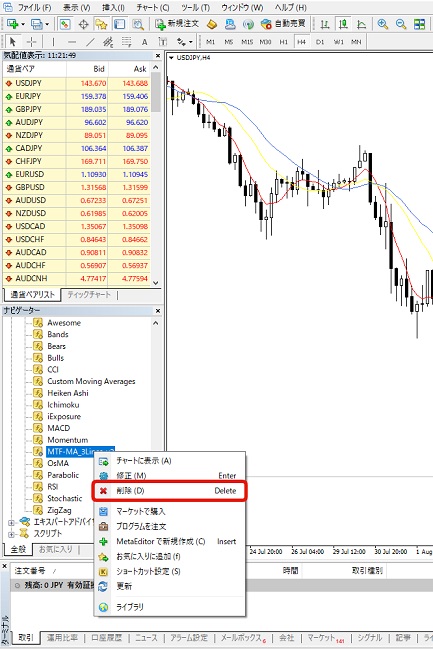Toggle the Terminal window icon
Viewport: 433px width, 649px height.
[119, 24]
